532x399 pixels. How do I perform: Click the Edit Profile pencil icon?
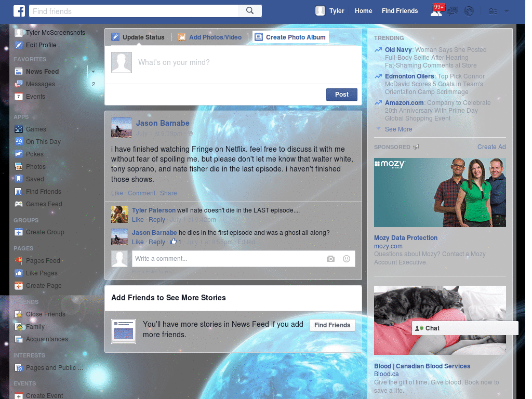[x=19, y=45]
